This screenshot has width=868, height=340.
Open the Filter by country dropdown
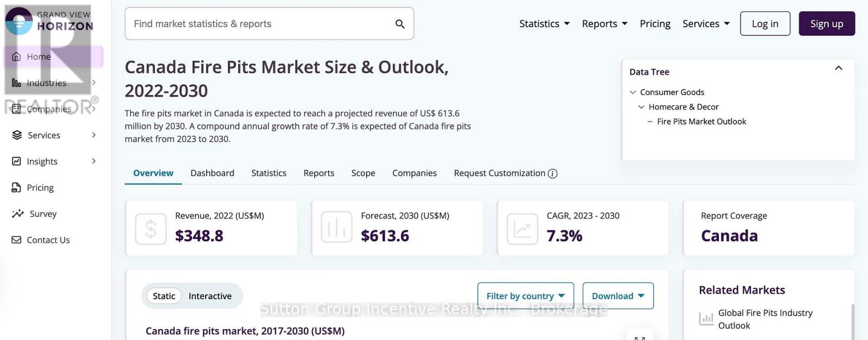click(525, 296)
